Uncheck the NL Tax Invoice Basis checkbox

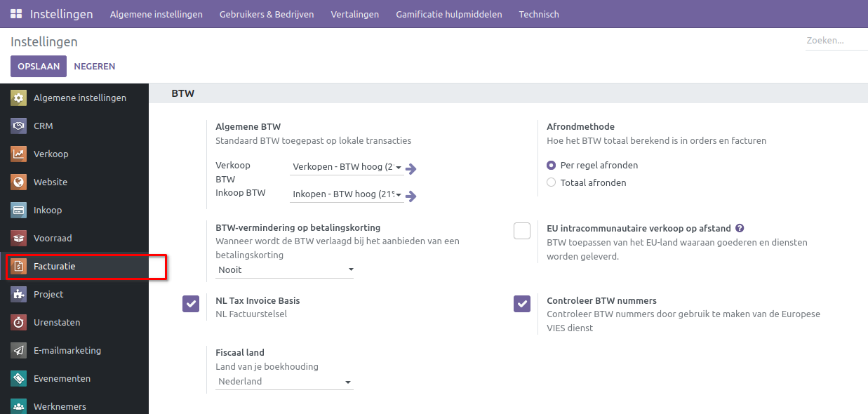click(191, 303)
